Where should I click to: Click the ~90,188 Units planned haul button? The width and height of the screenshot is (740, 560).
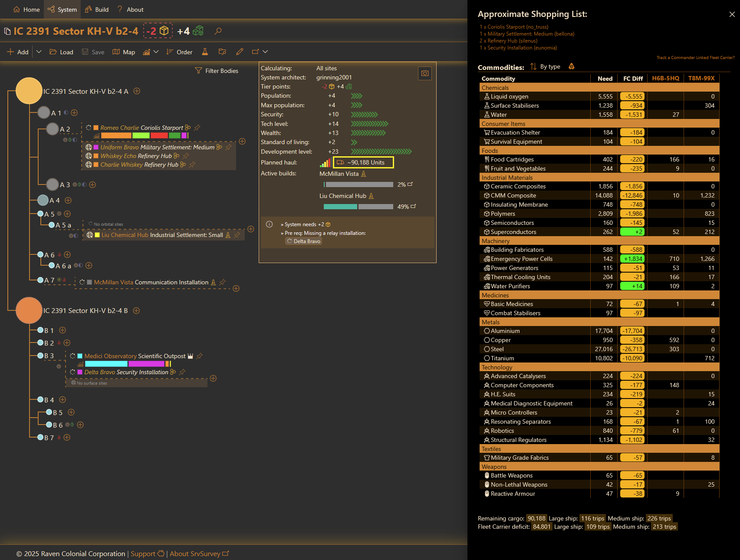363,162
